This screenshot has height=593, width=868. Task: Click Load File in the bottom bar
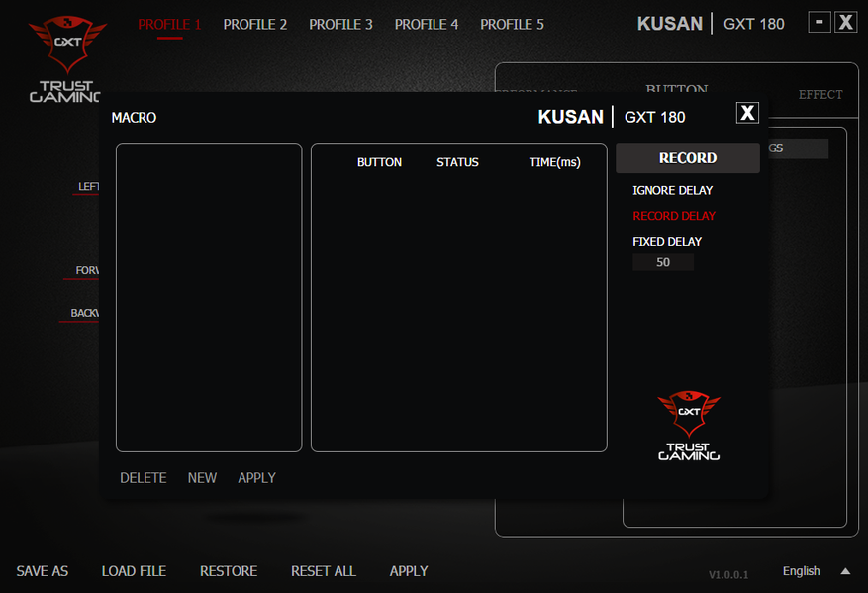tap(134, 571)
